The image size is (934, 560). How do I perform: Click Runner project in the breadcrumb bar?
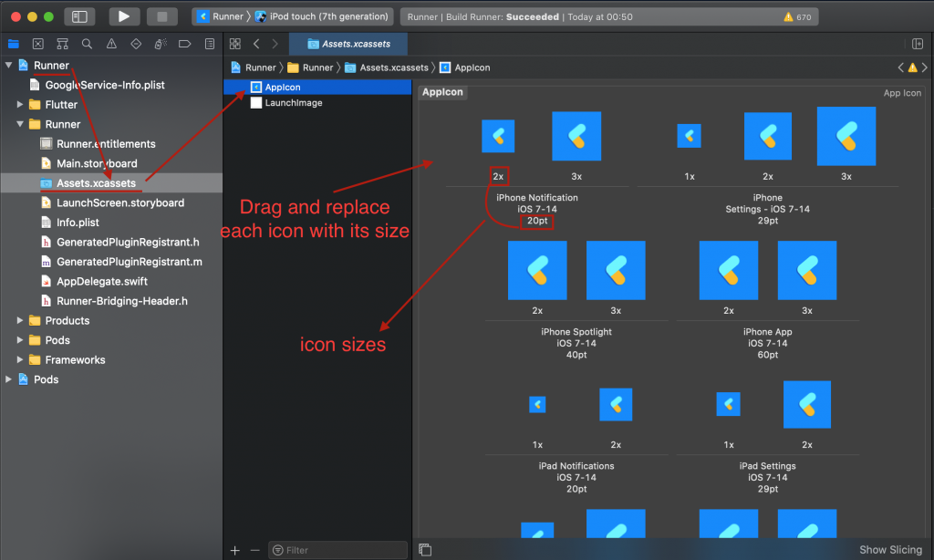coord(254,67)
